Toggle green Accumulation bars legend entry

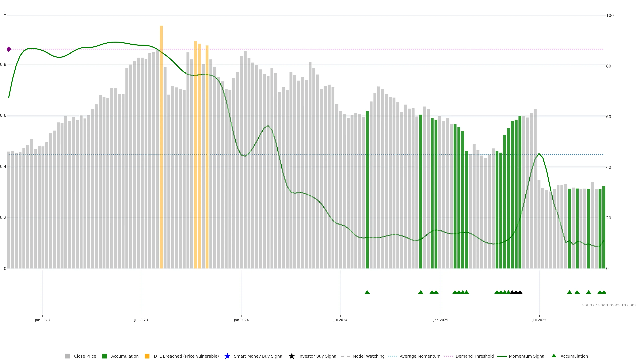(x=124, y=356)
